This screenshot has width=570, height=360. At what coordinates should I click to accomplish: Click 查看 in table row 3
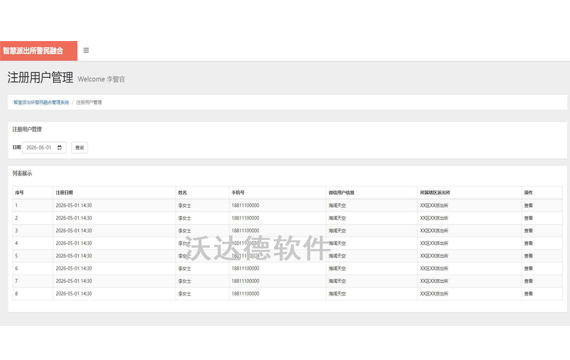[x=528, y=231]
